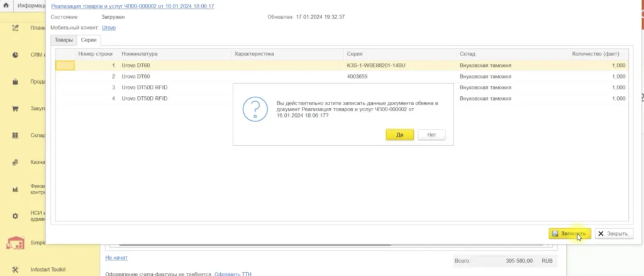Click the question mark dialog icon
This screenshot has width=644, height=276.
pyautogui.click(x=255, y=109)
